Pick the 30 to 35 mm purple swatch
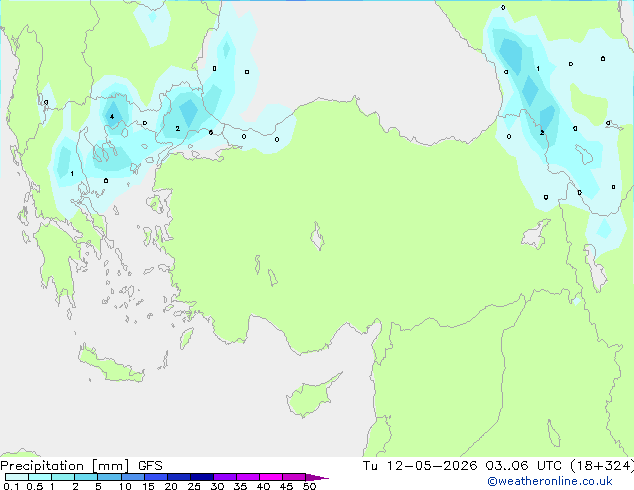Viewport: 634px width, 490px height. pyautogui.click(x=225, y=477)
